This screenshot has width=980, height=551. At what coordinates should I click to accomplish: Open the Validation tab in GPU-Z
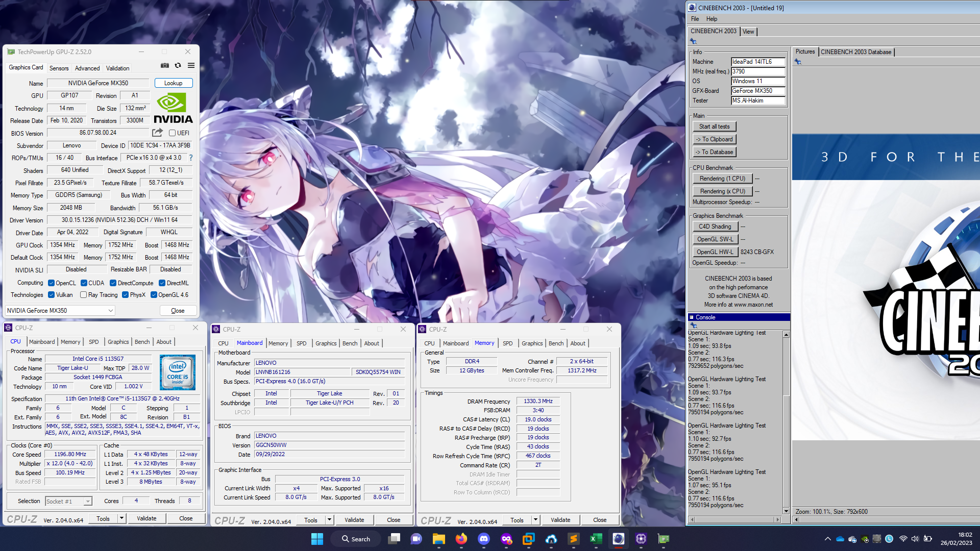(x=118, y=68)
